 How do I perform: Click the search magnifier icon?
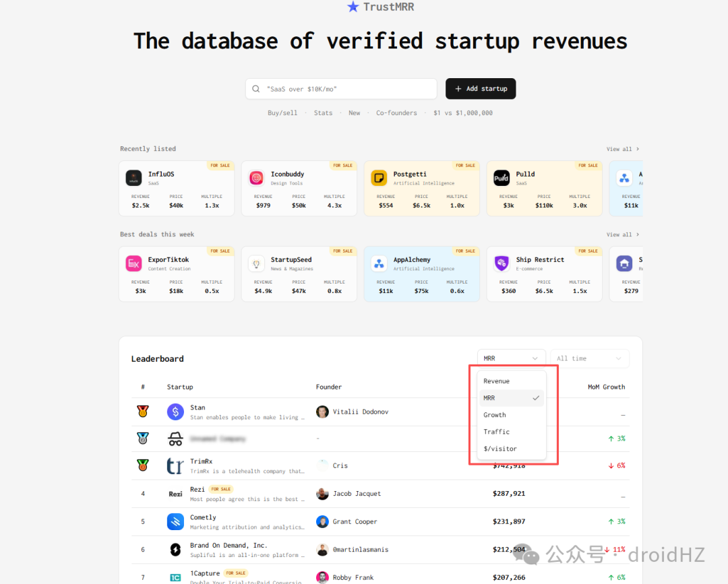coord(256,89)
